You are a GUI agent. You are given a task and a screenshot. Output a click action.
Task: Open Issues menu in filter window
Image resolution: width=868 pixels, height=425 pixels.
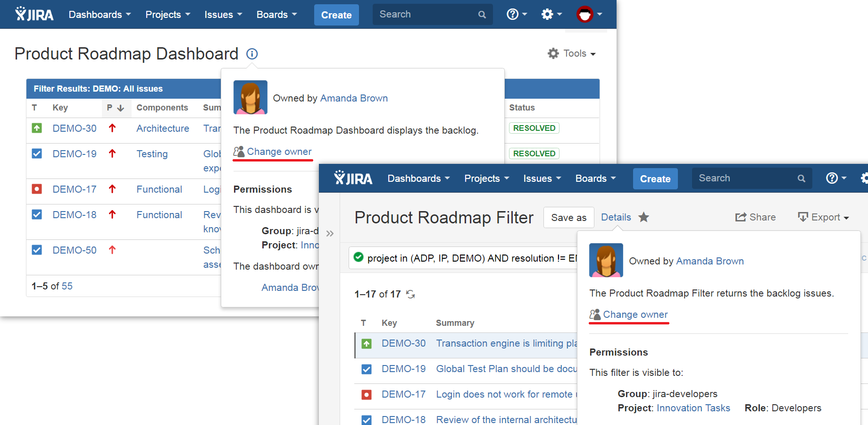542,178
